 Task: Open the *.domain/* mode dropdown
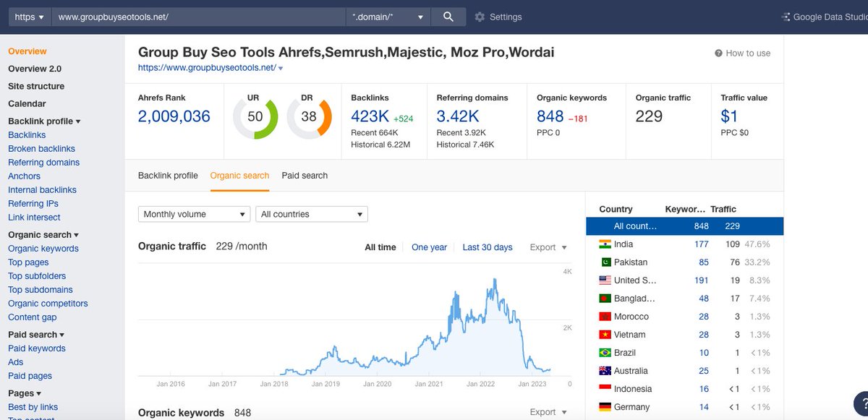[x=388, y=17]
